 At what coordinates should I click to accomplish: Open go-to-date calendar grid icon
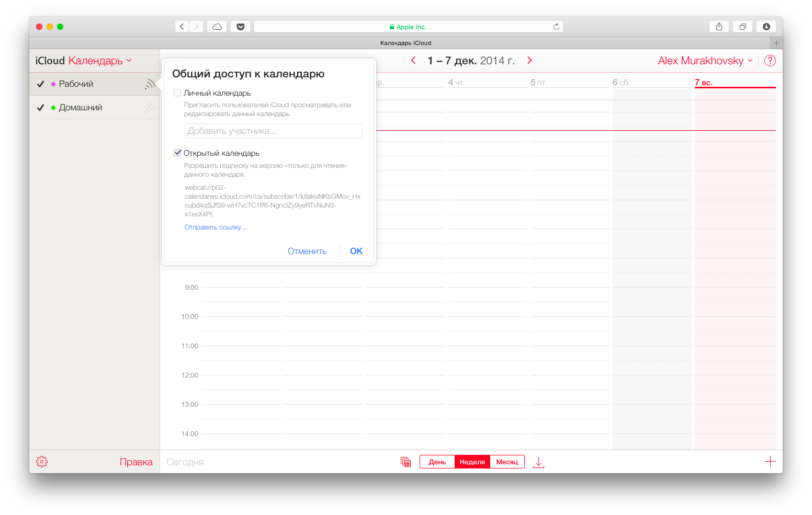(x=405, y=462)
